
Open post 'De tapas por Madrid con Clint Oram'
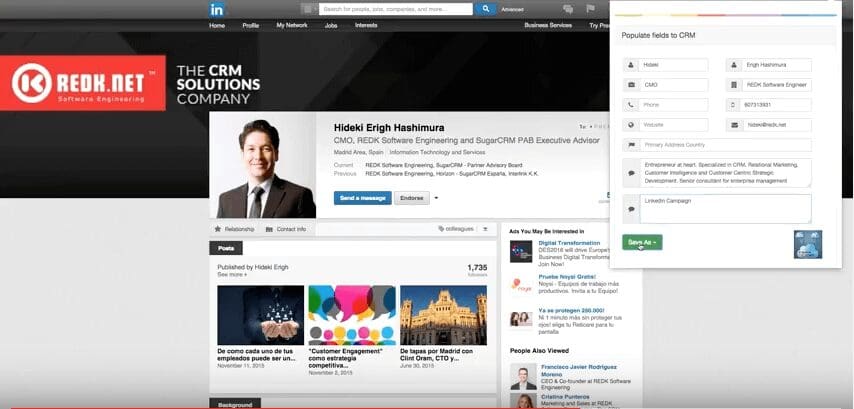tap(436, 355)
